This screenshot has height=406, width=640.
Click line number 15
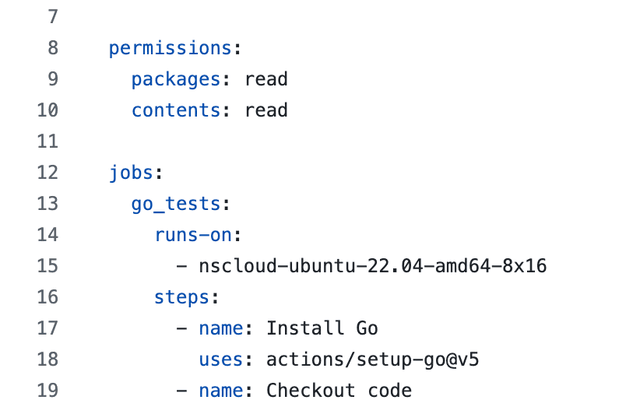tap(47, 266)
